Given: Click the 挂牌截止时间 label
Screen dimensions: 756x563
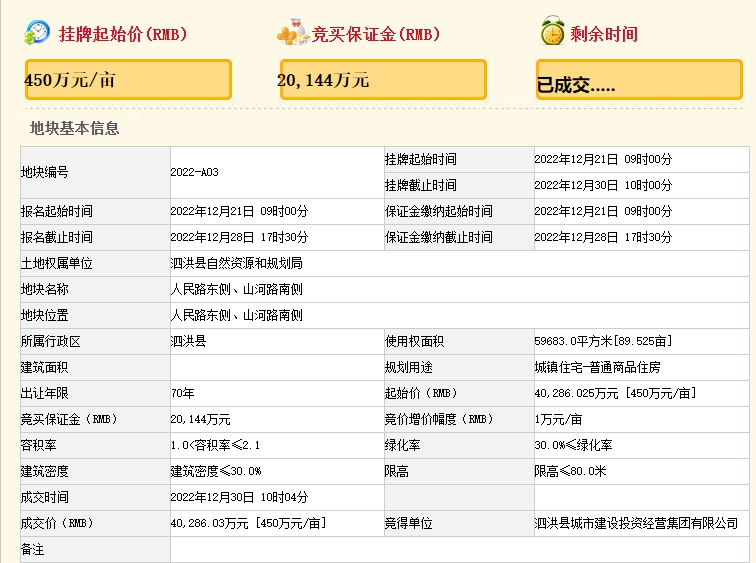Looking at the screenshot, I should 420,185.
